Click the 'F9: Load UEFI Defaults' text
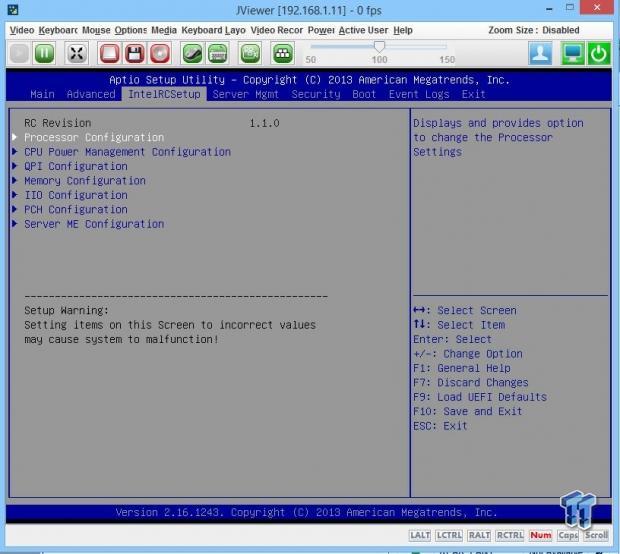 (480, 397)
